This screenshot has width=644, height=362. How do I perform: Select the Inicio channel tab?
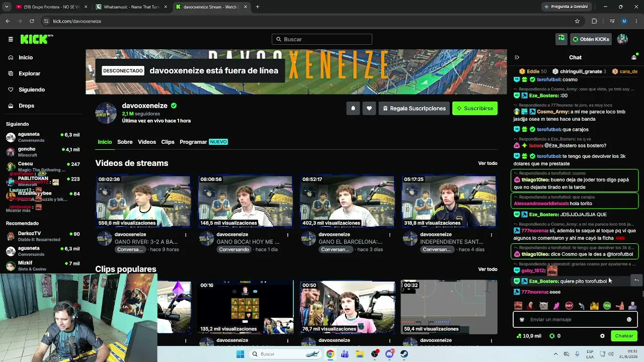click(105, 142)
